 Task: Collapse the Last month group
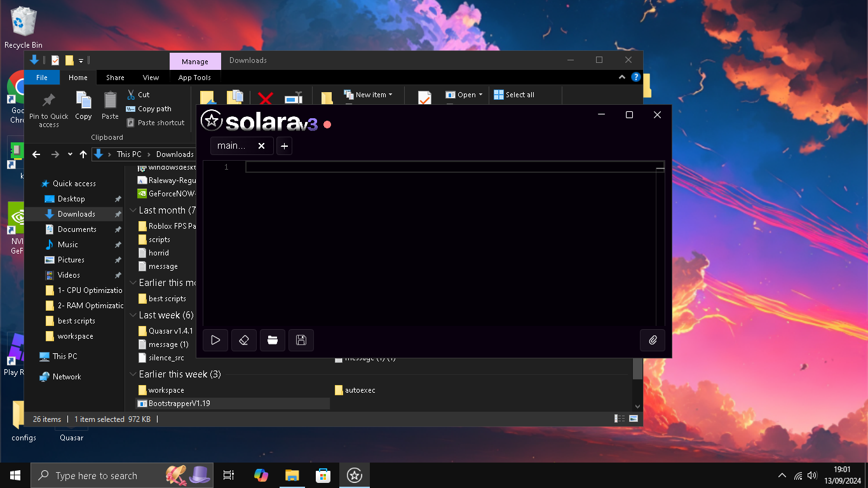(x=133, y=210)
